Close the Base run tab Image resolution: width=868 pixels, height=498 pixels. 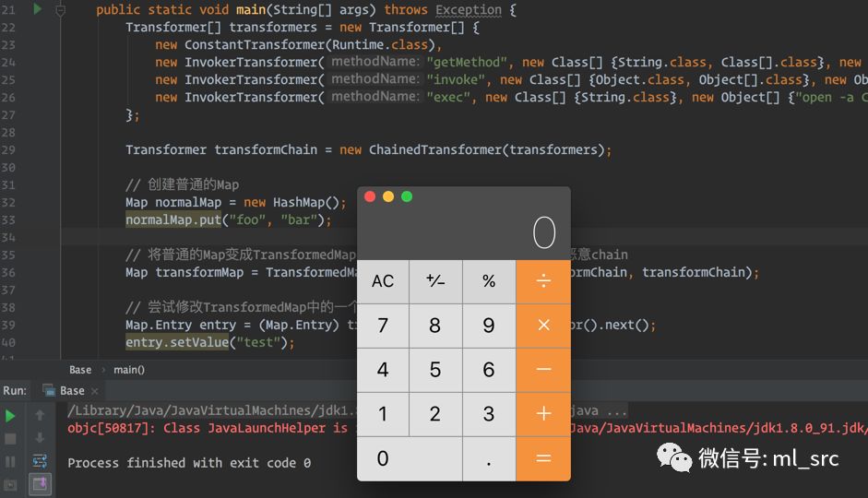[x=95, y=391]
